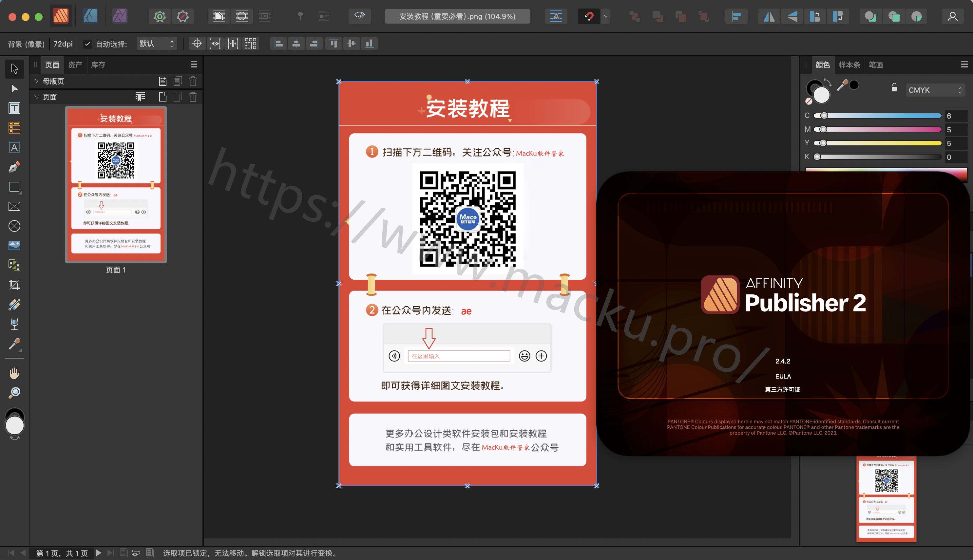Screen dimensions: 973x560
Task: Open document setup gear icon
Action: (x=160, y=17)
